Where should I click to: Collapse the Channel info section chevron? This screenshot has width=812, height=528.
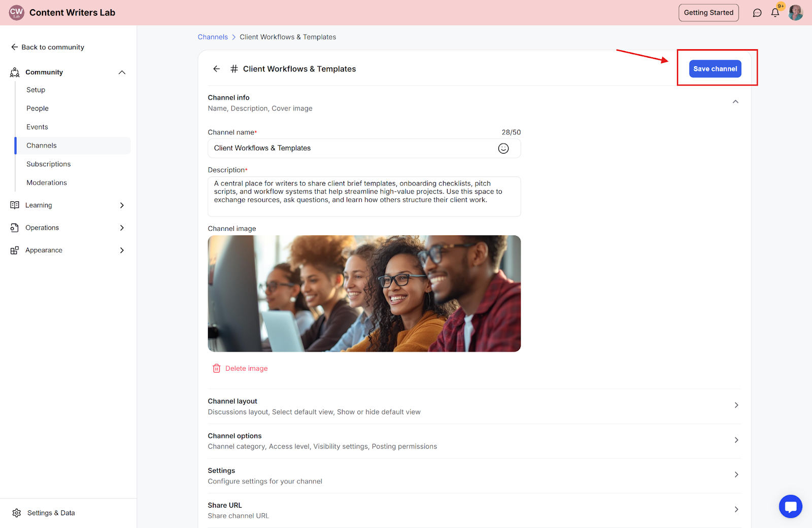pos(735,102)
